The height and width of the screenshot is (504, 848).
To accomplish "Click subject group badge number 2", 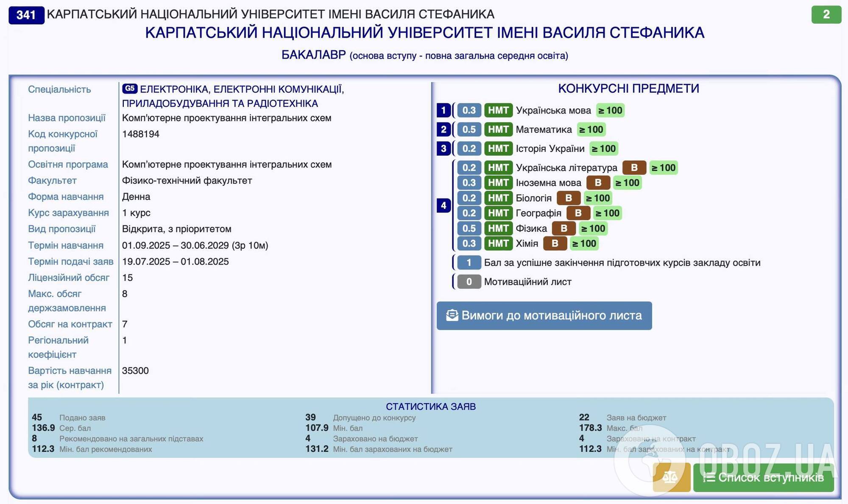I will [444, 130].
